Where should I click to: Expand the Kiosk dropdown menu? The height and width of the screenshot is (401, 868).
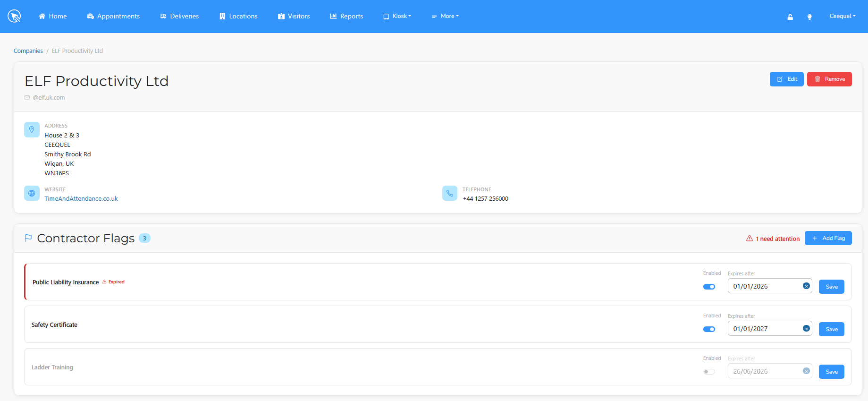[x=397, y=16]
